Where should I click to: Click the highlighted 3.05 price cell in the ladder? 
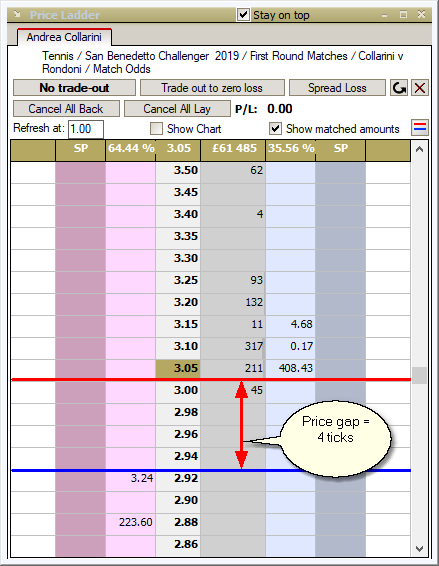point(178,368)
